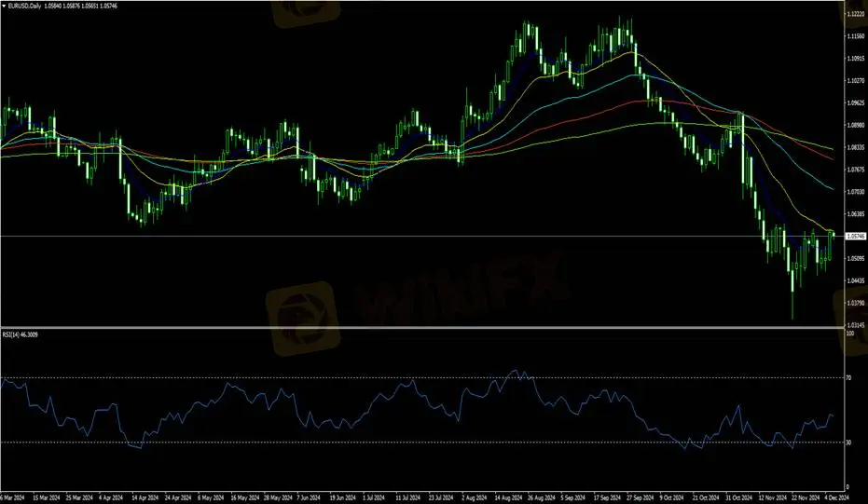This screenshot has height=504, width=868.
Task: Click the 16 May 2024 date label
Action: tap(244, 497)
